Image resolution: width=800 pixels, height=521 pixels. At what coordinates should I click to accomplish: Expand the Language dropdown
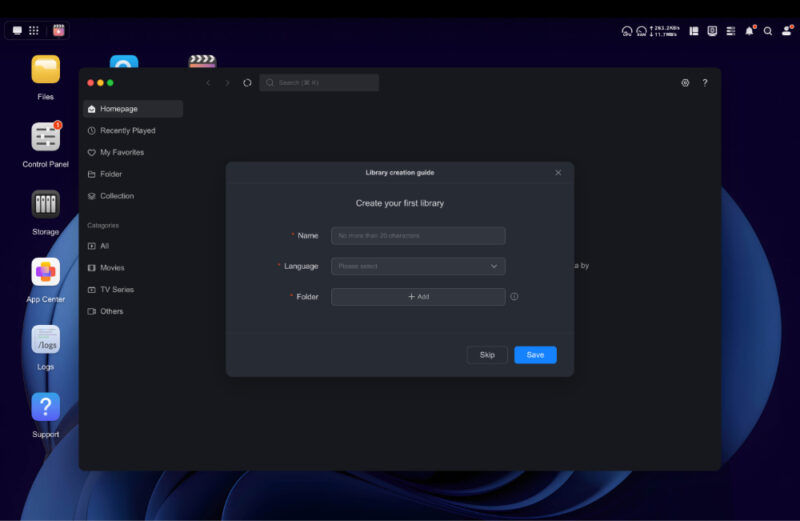418,266
